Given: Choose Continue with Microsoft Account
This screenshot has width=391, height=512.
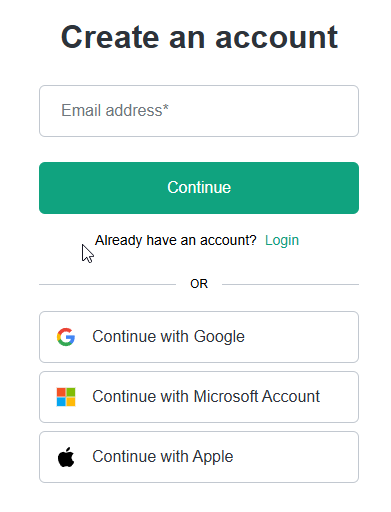Looking at the screenshot, I should tap(199, 397).
